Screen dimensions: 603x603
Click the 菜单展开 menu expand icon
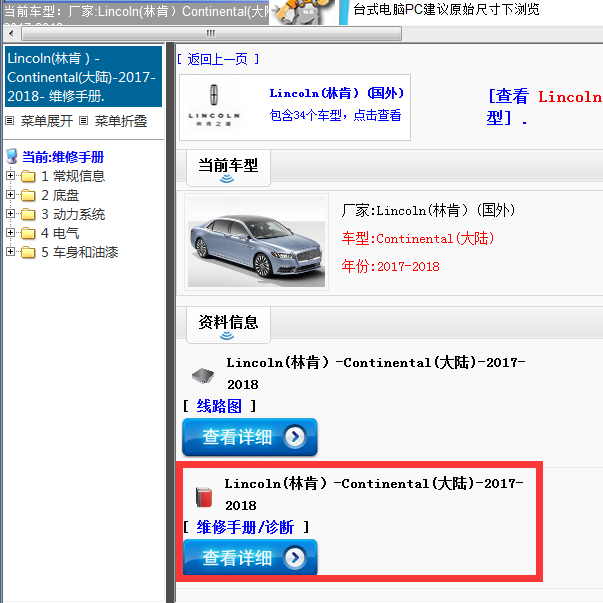(10, 121)
